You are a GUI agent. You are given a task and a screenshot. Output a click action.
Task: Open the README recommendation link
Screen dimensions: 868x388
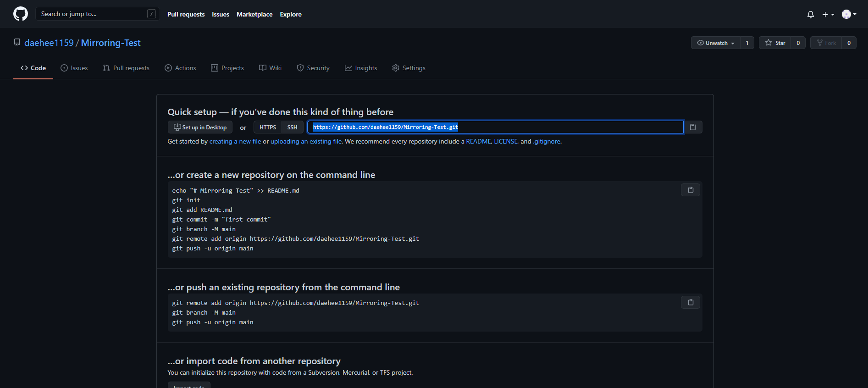coord(478,141)
